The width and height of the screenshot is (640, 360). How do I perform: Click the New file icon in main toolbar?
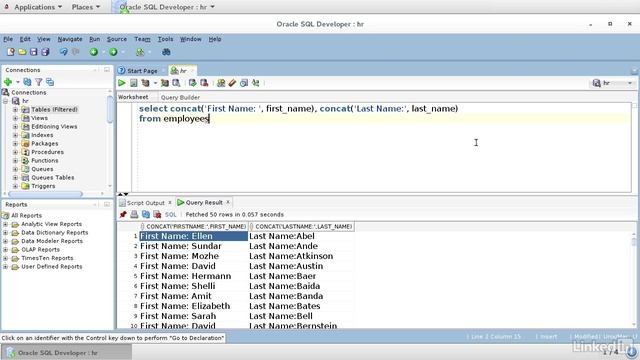pyautogui.click(x=11, y=52)
